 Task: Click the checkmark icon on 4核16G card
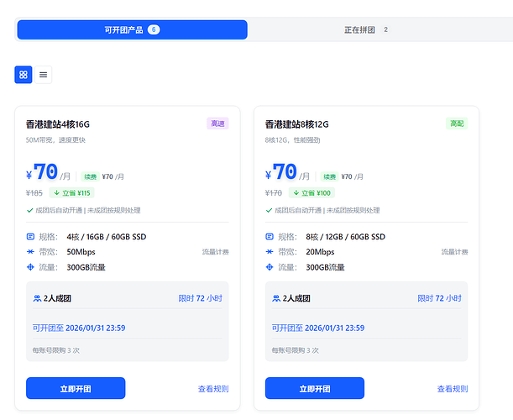click(x=29, y=210)
